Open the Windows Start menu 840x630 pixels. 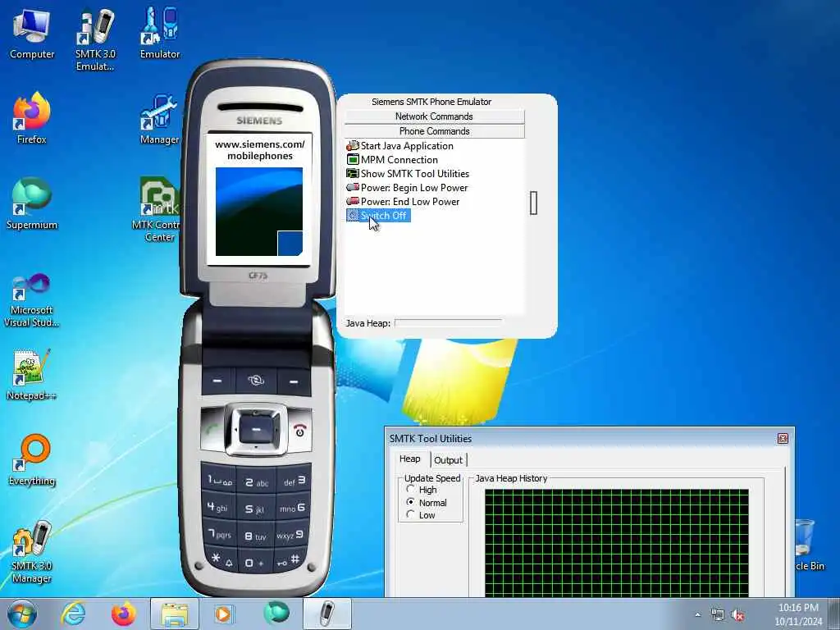click(22, 614)
